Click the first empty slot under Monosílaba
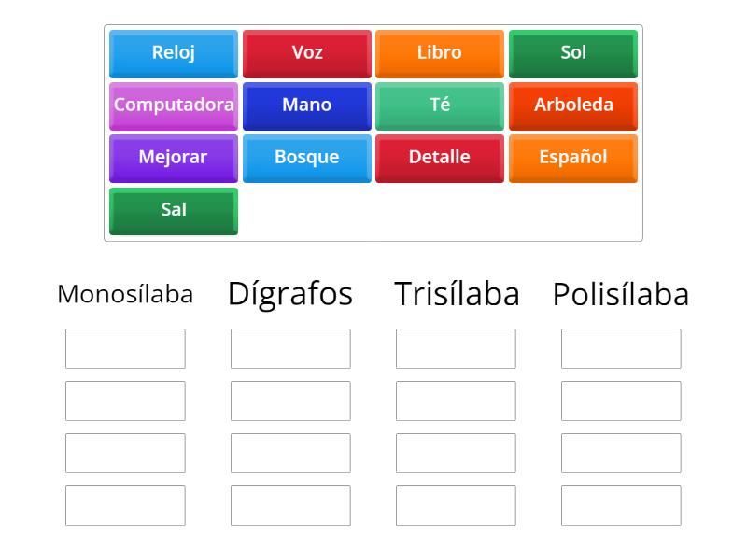747x560 pixels. (x=125, y=348)
